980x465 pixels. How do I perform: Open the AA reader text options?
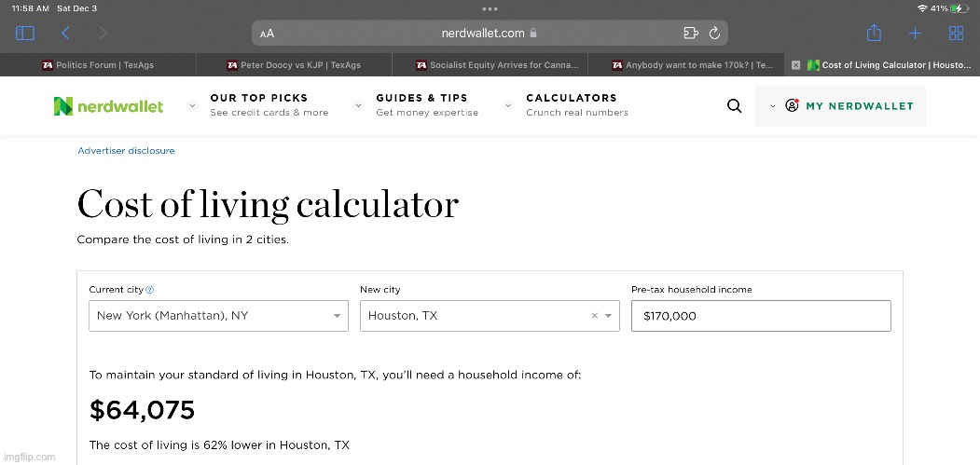click(268, 34)
